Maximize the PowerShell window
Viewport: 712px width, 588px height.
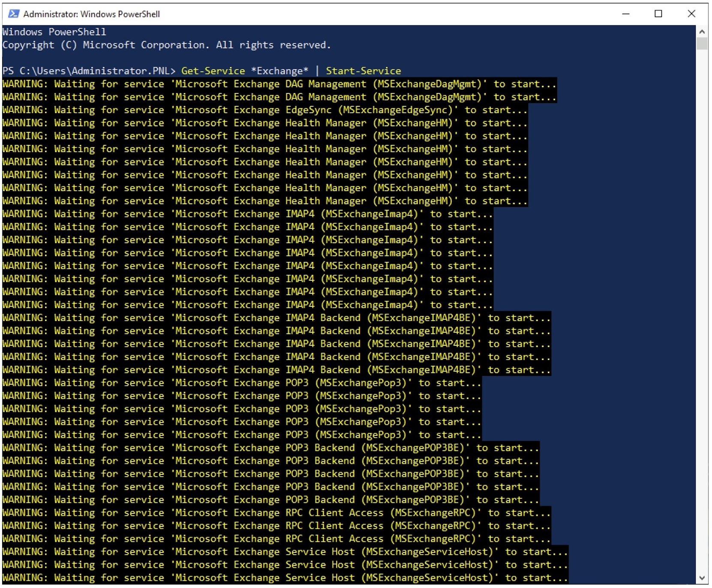click(658, 14)
